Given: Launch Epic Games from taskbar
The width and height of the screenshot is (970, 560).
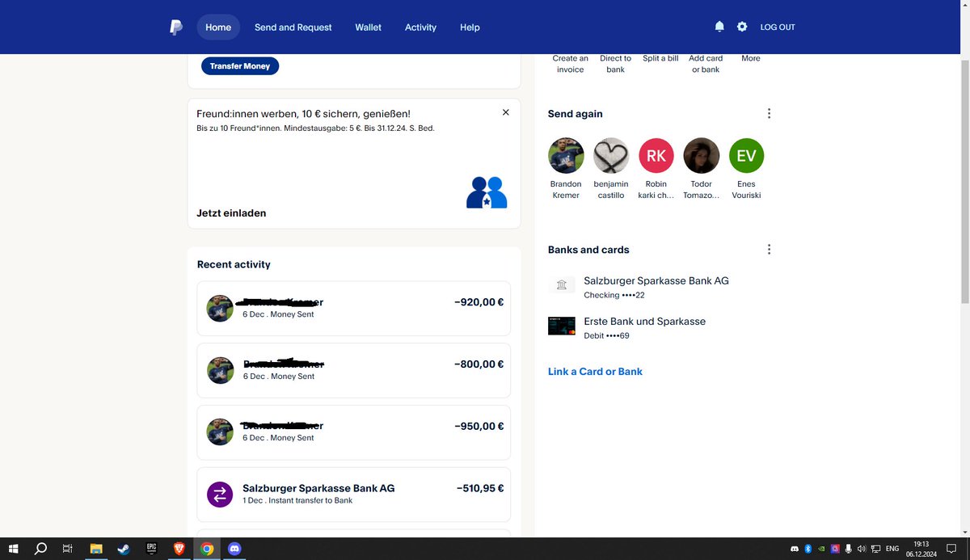Looking at the screenshot, I should [151, 549].
